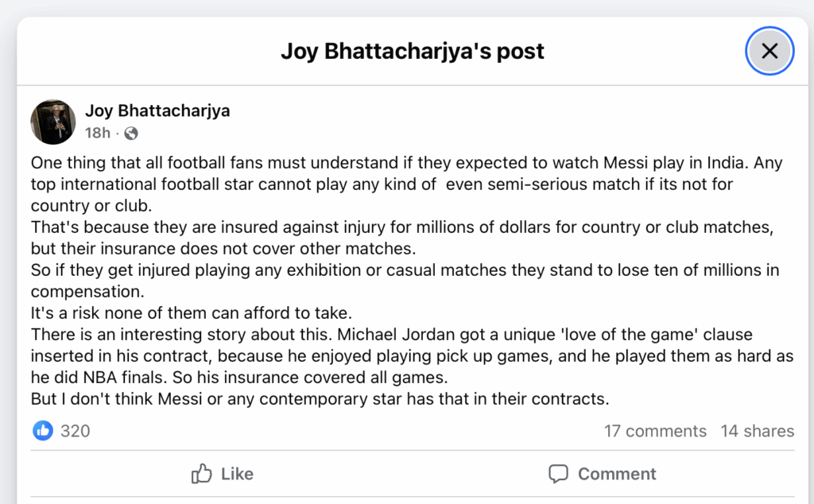This screenshot has width=814, height=504.
Task: Open the 18h timestamp link
Action: 98,133
